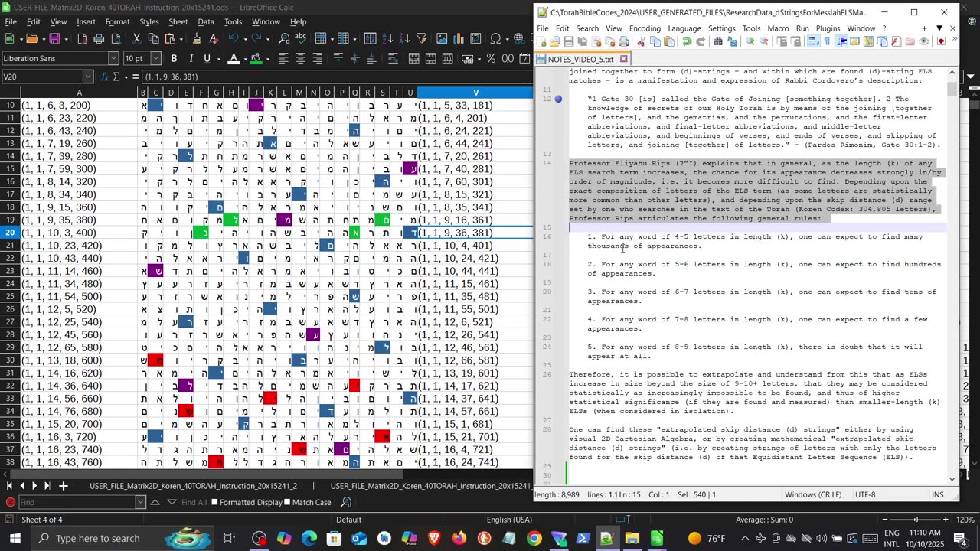The image size is (980, 551).
Task: Click the Find Previous up arrow button
Action: click(x=155, y=502)
